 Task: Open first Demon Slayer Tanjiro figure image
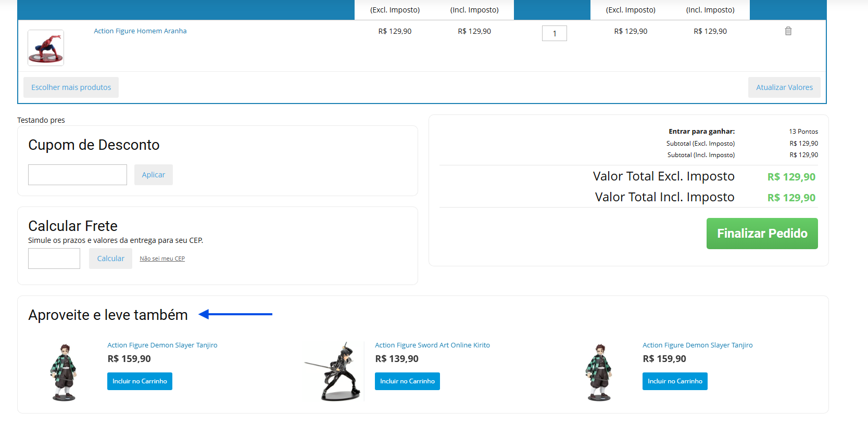coord(64,372)
